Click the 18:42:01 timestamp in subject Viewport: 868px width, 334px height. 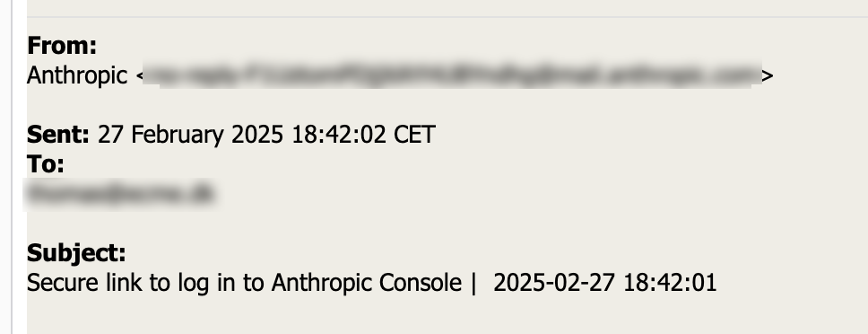[x=670, y=283]
